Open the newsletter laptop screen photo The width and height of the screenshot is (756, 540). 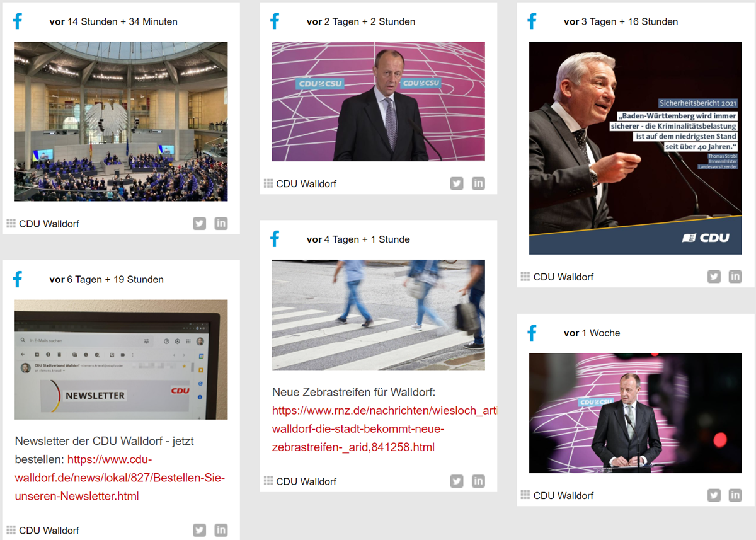click(x=121, y=360)
